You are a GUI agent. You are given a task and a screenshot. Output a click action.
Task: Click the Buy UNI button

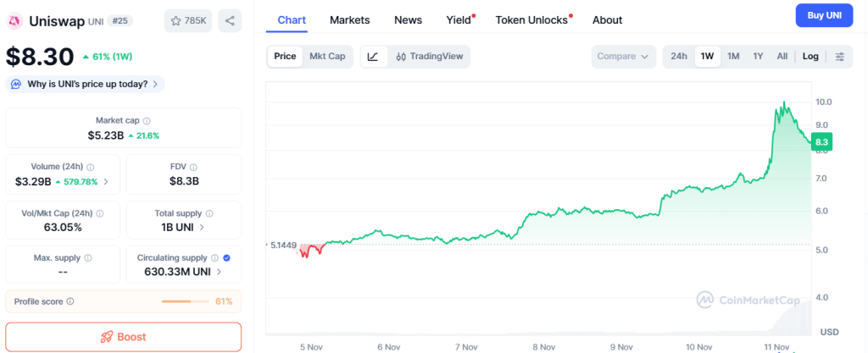pyautogui.click(x=824, y=16)
